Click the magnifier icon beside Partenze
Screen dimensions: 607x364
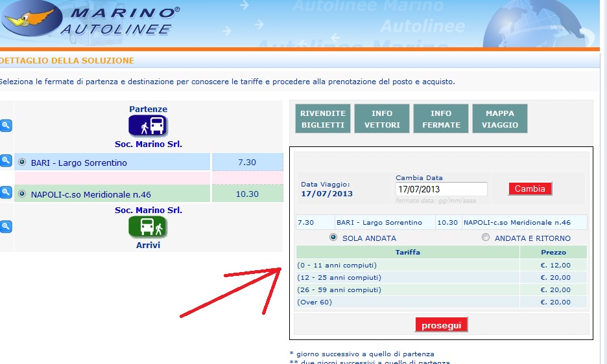(6, 126)
